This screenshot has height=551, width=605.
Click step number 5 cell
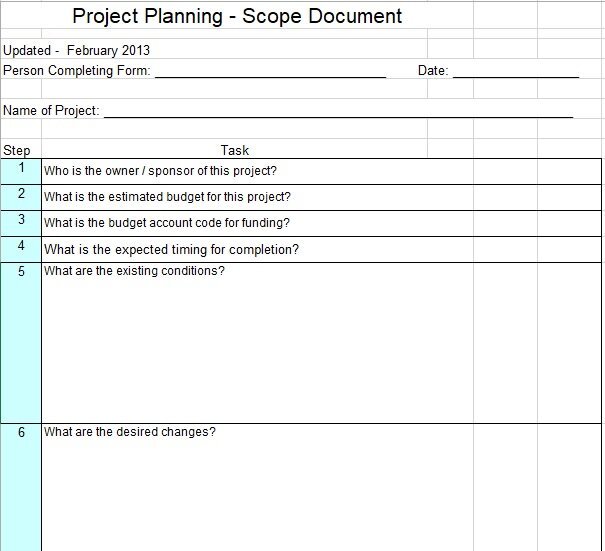21,272
